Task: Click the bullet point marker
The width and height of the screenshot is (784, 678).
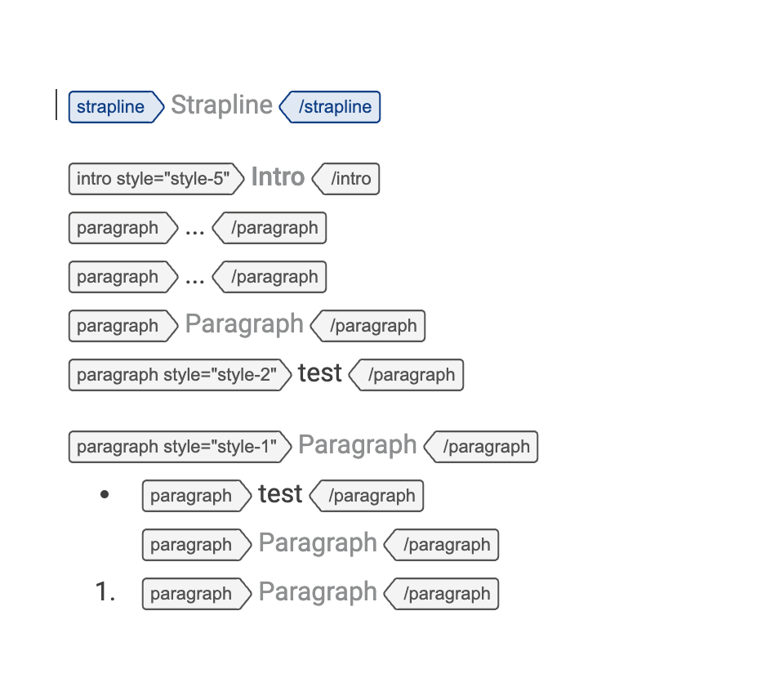Action: coord(105,493)
